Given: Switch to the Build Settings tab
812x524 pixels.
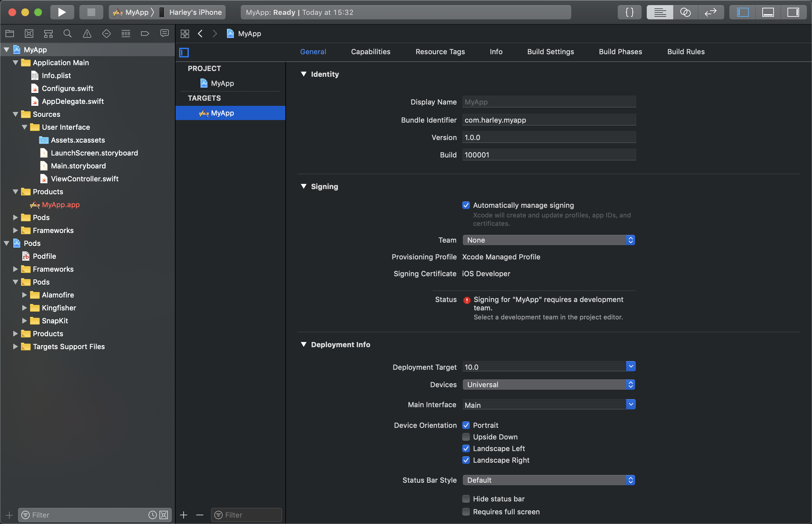Looking at the screenshot, I should 550,52.
